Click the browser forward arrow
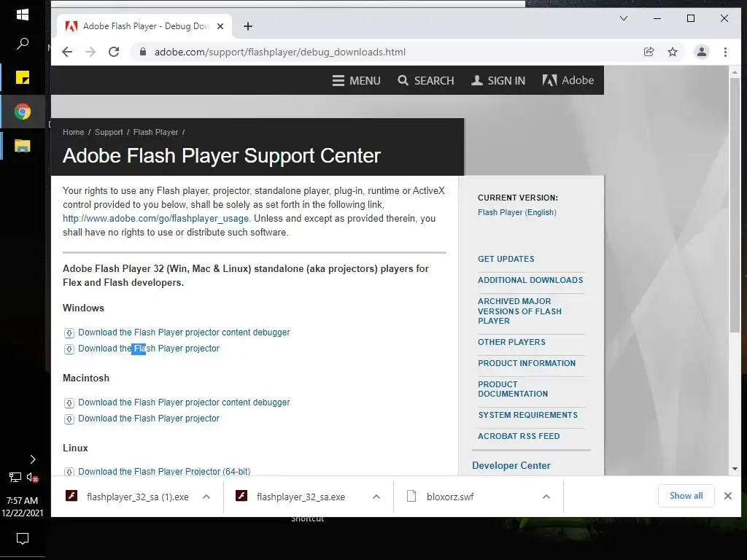The image size is (747, 560). 90,52
